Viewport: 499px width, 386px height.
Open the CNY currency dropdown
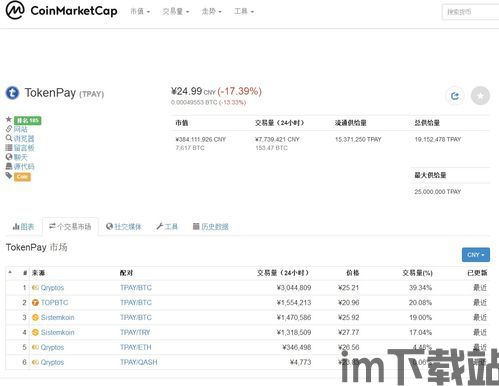476,255
